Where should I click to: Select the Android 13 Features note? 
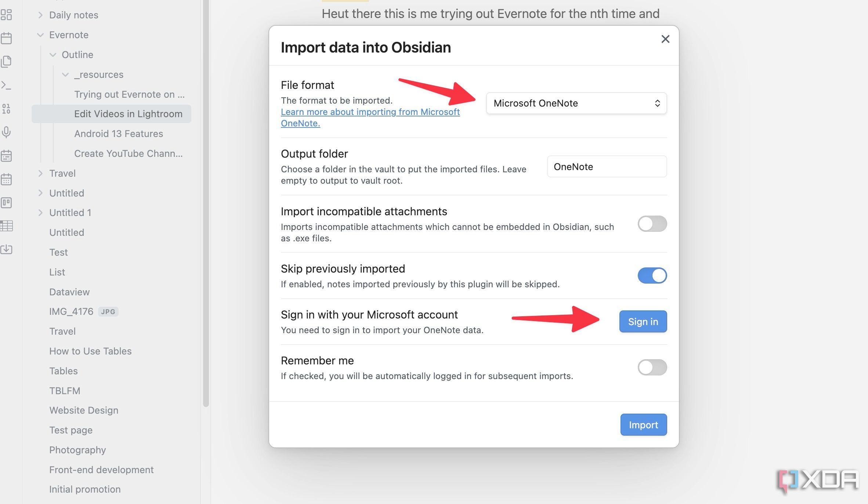pos(118,134)
